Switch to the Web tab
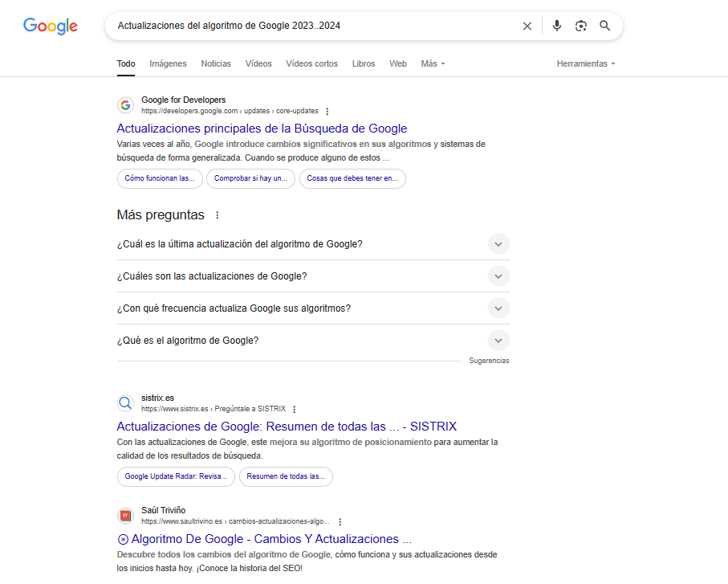The width and height of the screenshot is (728, 584). [398, 63]
